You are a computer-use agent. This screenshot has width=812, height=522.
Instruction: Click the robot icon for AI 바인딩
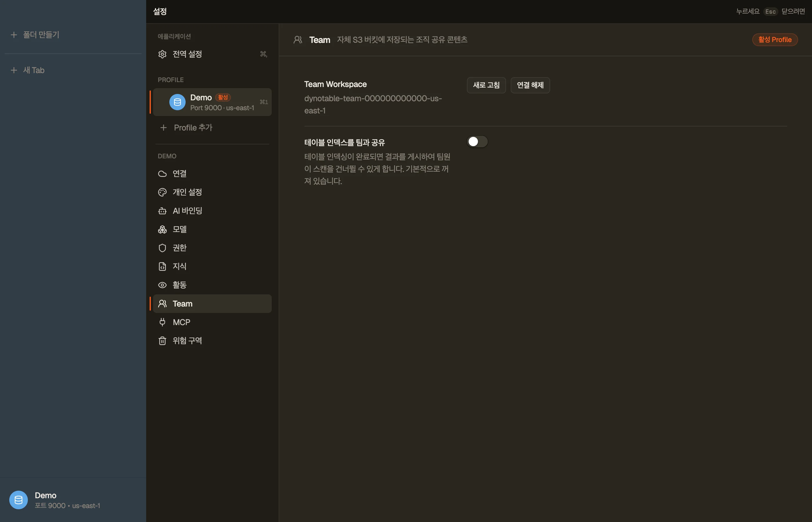(x=162, y=211)
